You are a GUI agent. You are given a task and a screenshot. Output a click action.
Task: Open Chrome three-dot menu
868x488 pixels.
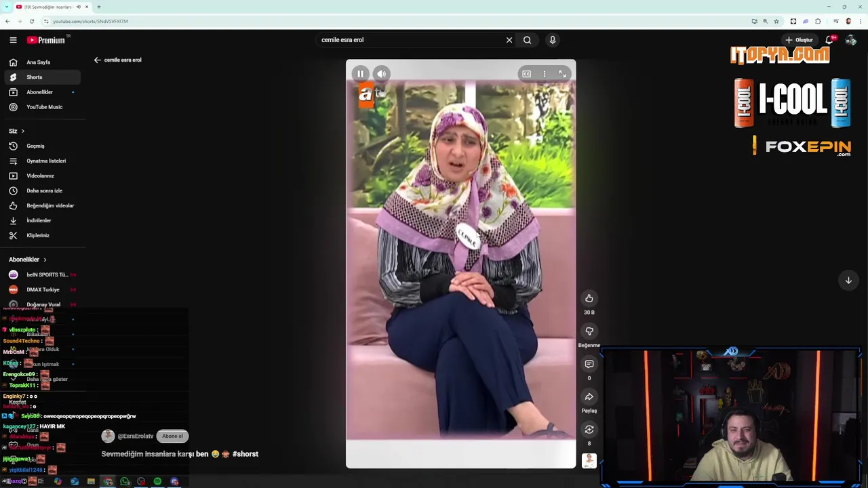pyautogui.click(x=859, y=21)
